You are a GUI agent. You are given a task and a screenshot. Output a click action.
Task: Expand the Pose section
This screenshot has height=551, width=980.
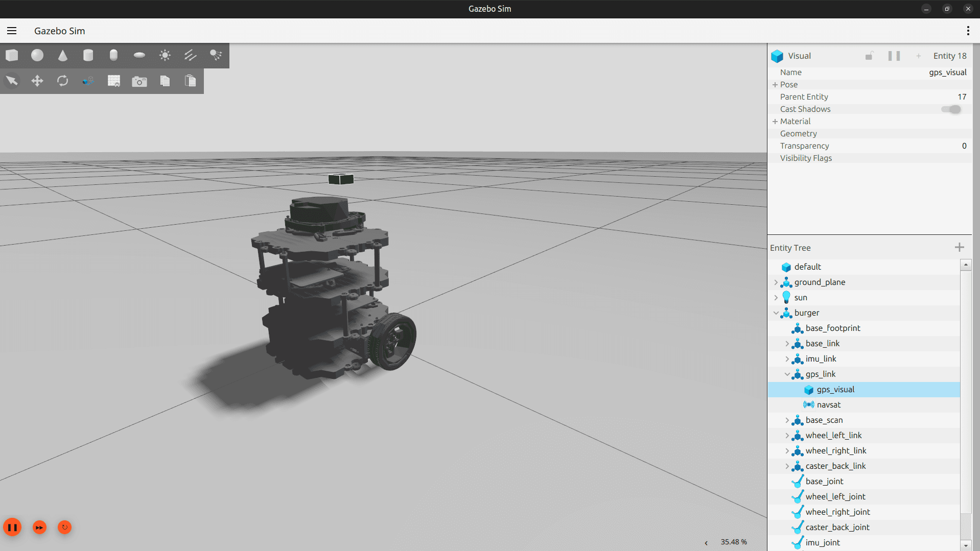775,85
